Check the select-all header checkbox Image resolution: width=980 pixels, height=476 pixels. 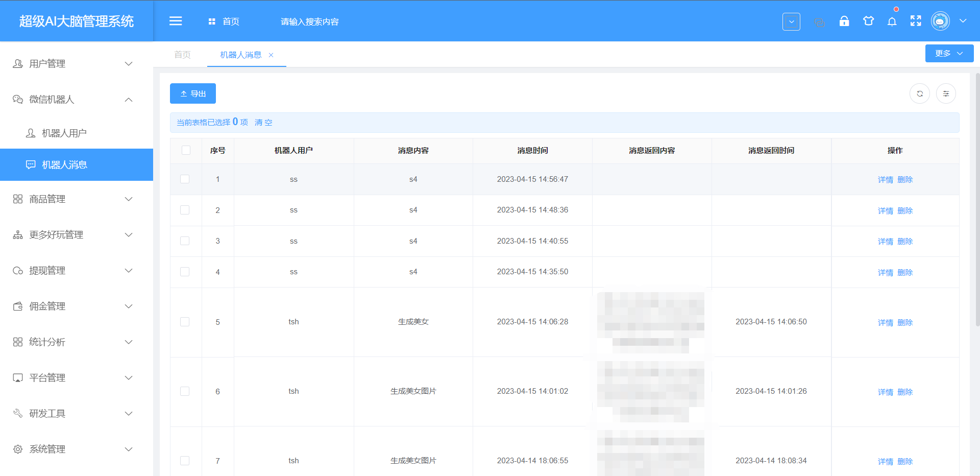(186, 150)
